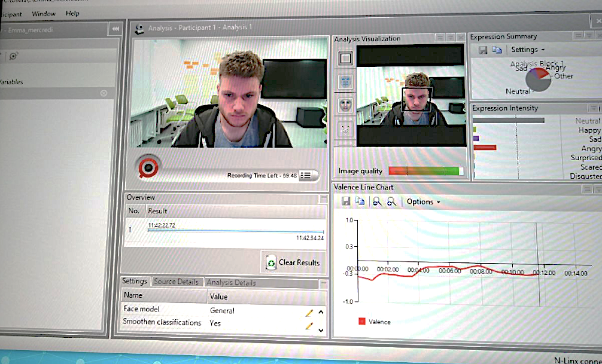Collapse the Overview panel with its corner button
Viewport: 602px width, 364px height.
pos(323,198)
